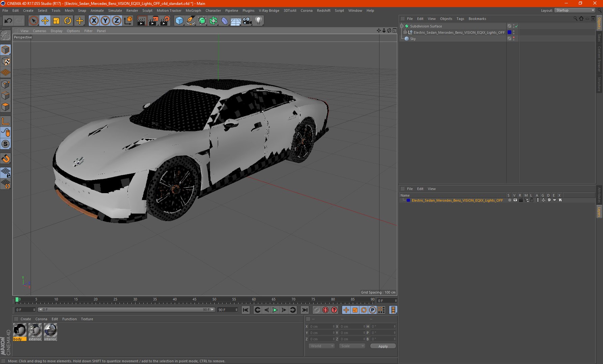The image size is (603, 364).
Task: Open the Simulate menu
Action: 115,10
